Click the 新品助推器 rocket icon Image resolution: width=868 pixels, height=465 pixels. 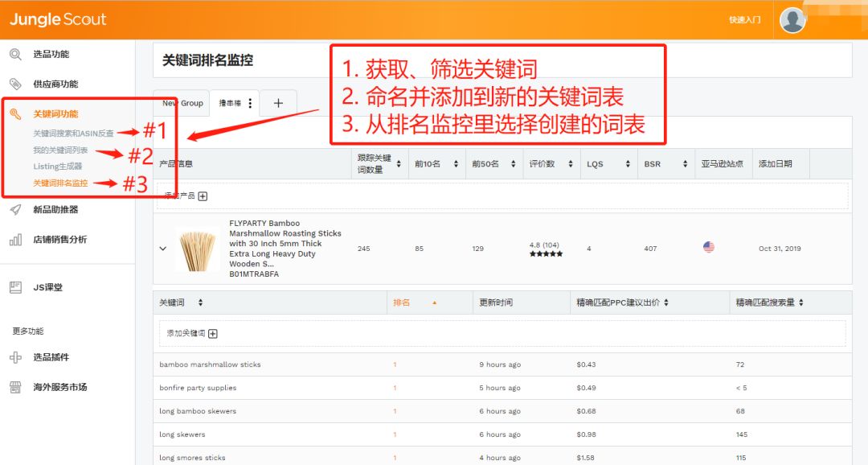15,210
